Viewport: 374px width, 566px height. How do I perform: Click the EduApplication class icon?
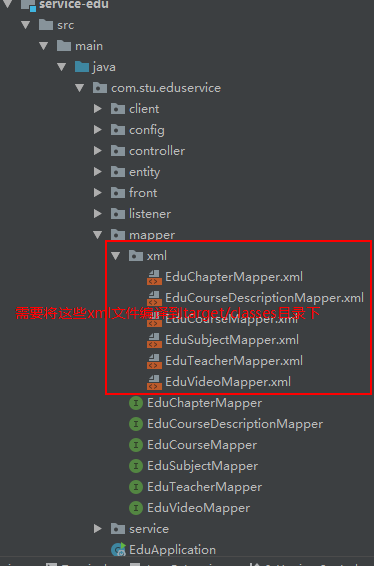(118, 549)
